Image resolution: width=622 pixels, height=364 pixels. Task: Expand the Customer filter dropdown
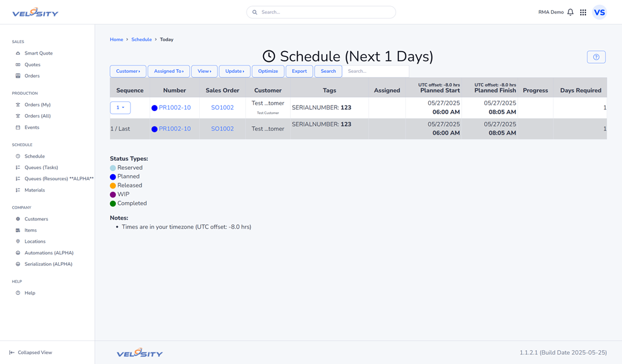click(128, 72)
